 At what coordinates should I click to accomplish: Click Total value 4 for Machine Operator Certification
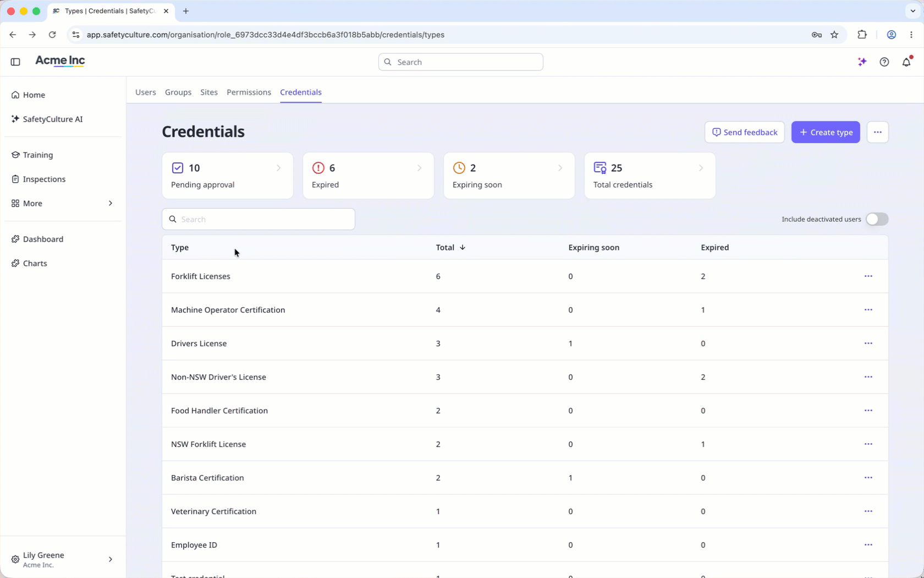pos(438,310)
